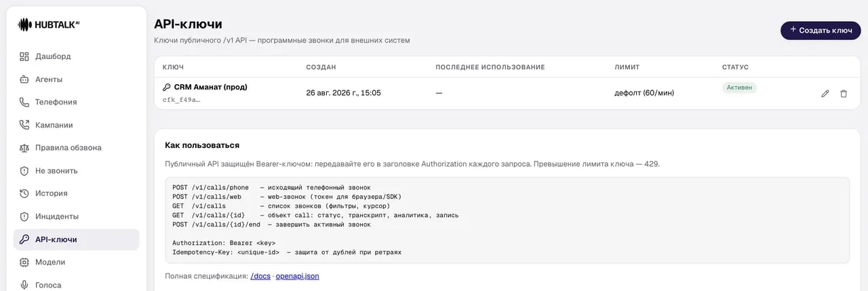Image resolution: width=868 pixels, height=291 pixels.
Task: Click the Активен status badge
Action: (x=739, y=88)
